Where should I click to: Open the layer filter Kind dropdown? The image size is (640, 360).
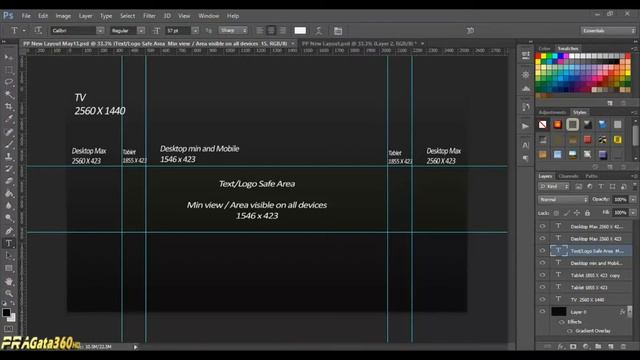(554, 187)
